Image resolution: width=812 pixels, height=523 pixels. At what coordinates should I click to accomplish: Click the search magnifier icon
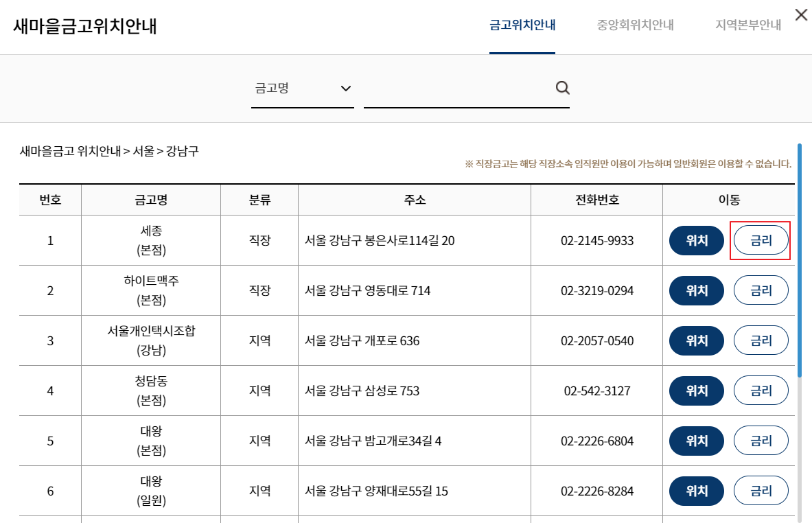[562, 88]
